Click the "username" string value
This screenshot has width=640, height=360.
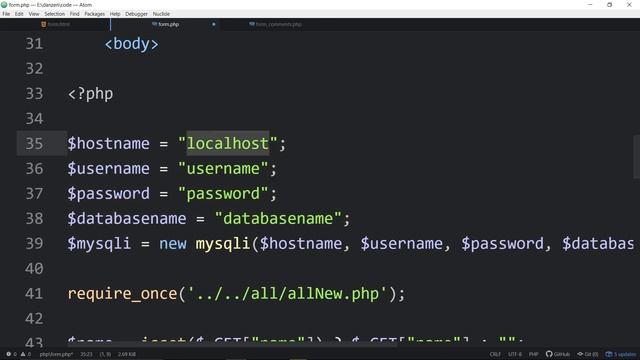[x=223, y=169]
